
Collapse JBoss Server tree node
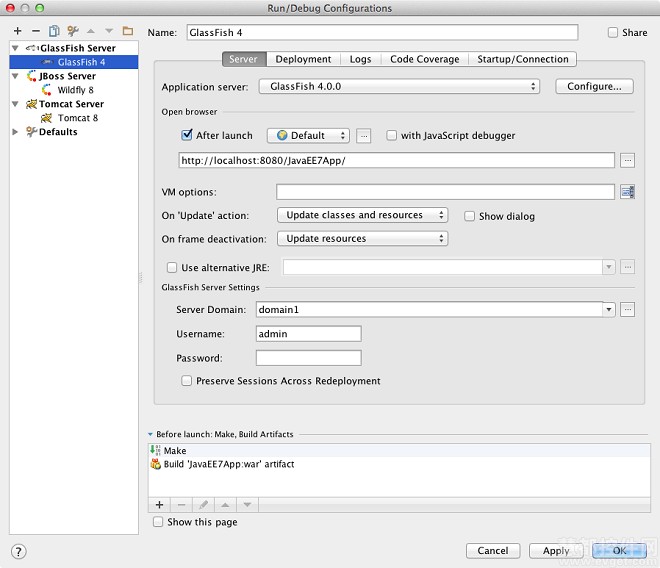pos(15,76)
